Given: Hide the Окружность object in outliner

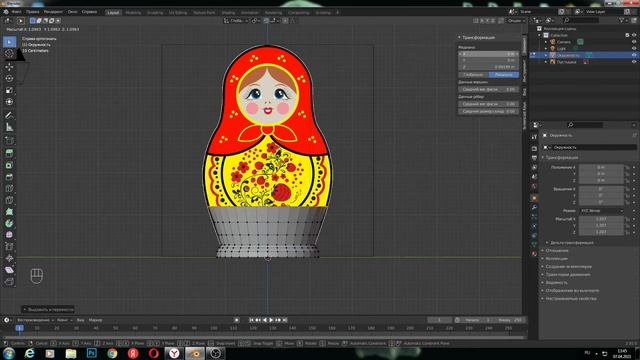Looking at the screenshot, I should [634, 55].
